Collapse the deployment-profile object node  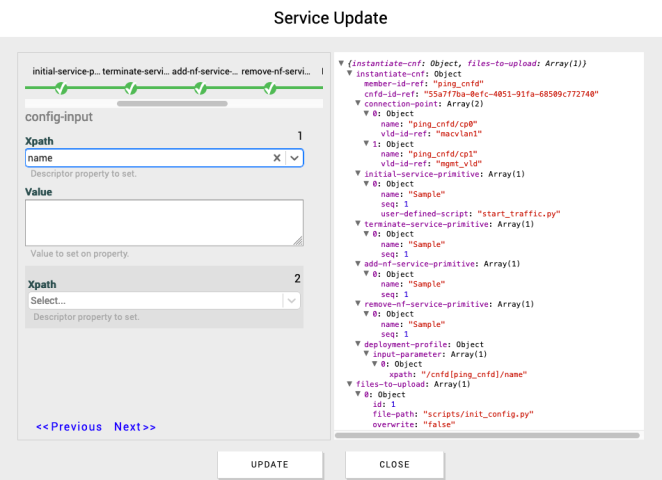pos(358,344)
